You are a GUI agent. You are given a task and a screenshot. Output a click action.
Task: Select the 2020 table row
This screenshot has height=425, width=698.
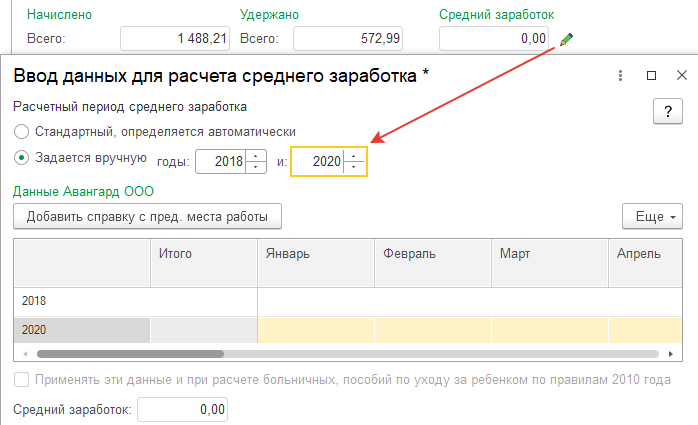[x=348, y=330]
